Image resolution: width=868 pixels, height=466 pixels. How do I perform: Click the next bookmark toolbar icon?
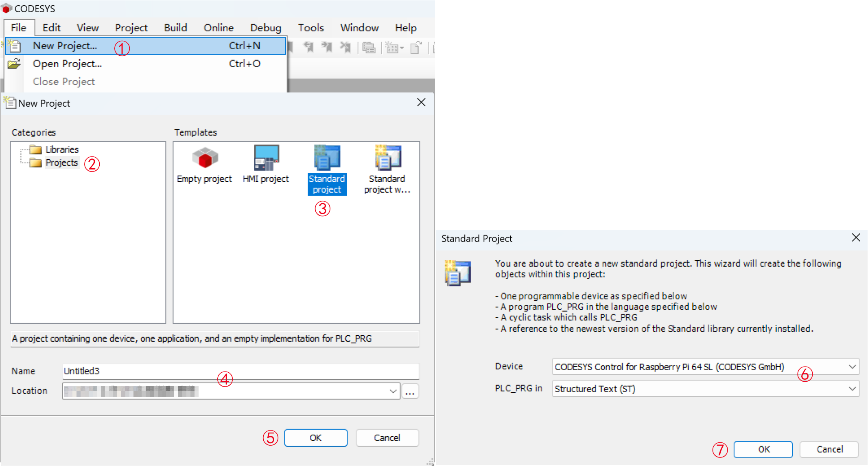pos(327,47)
